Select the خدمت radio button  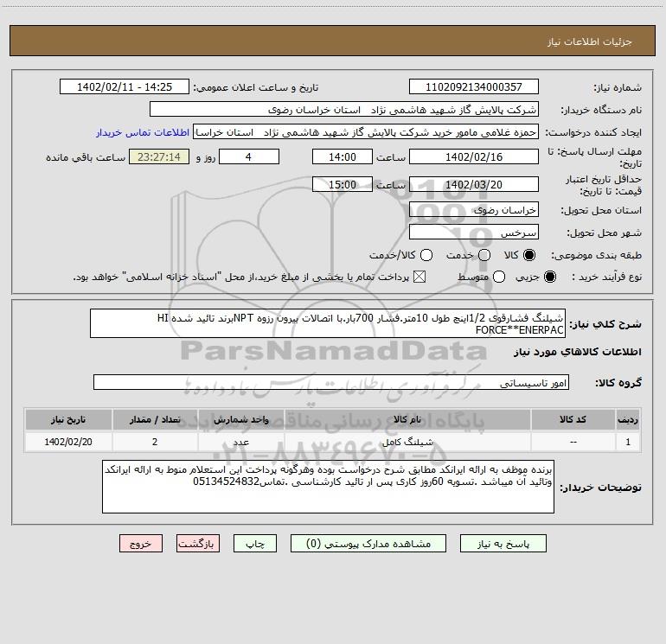click(x=484, y=255)
